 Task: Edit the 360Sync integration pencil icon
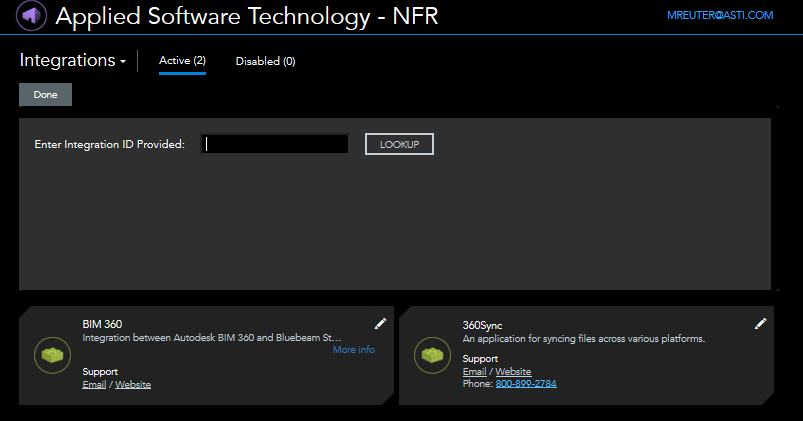point(760,323)
